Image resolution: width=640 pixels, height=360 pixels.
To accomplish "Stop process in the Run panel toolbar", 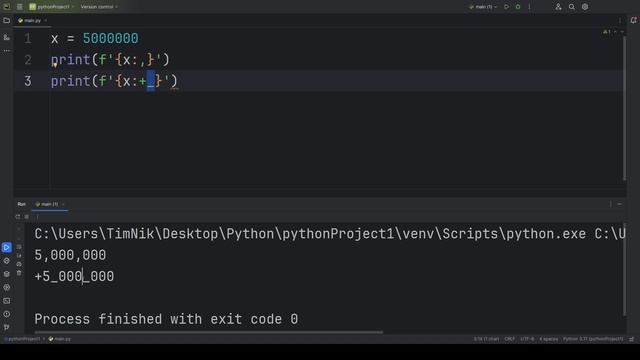I will (27, 217).
